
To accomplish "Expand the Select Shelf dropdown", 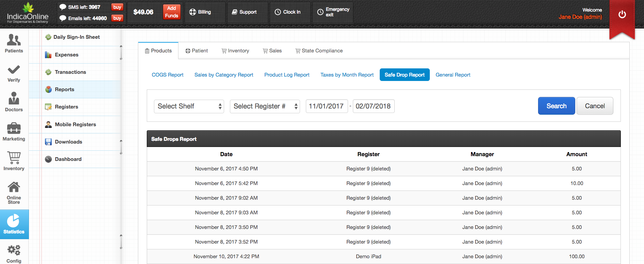I will (189, 106).
